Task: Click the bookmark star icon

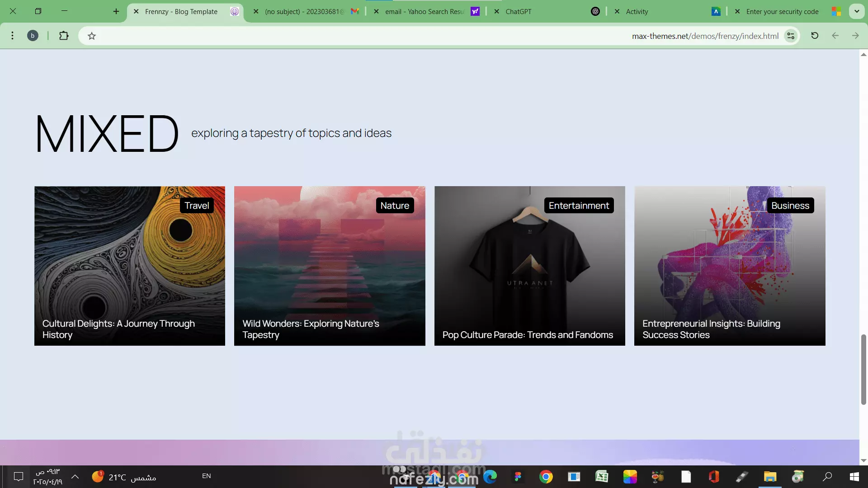Action: (92, 36)
